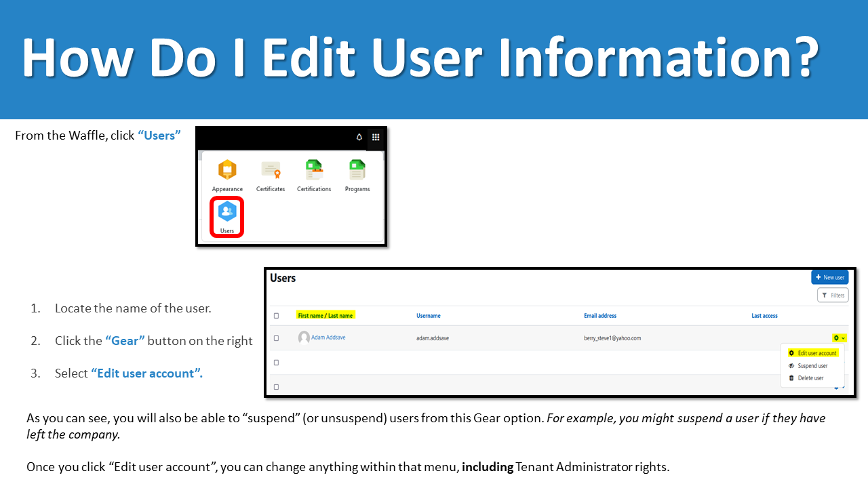Open the Filters dropdown in the Users table
The height and width of the screenshot is (488, 868).
click(x=833, y=295)
